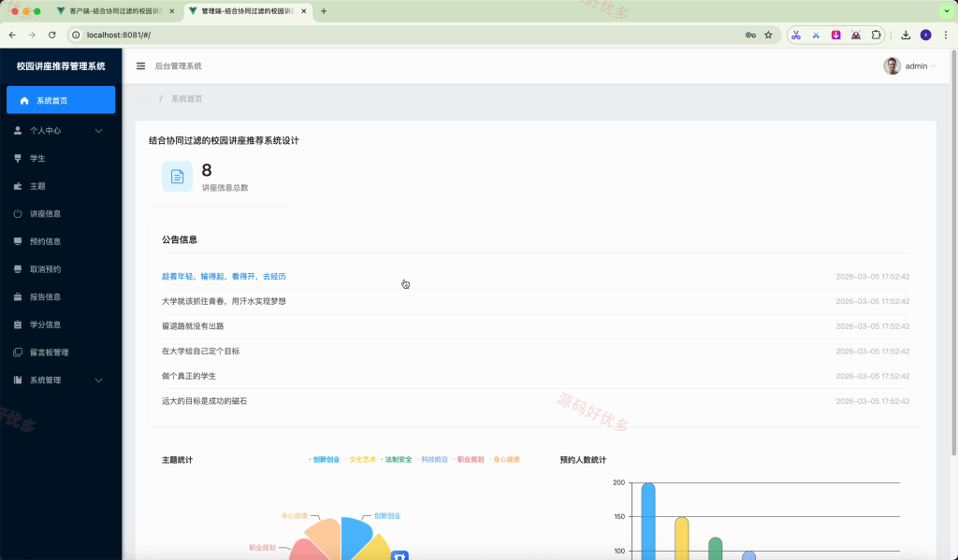The width and height of the screenshot is (958, 560).
Task: Click the icon next to 学生
Action: (x=18, y=158)
